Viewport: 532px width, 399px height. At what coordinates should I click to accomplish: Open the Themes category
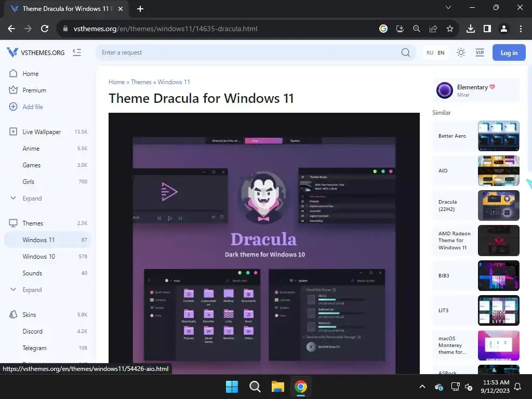[x=33, y=223]
